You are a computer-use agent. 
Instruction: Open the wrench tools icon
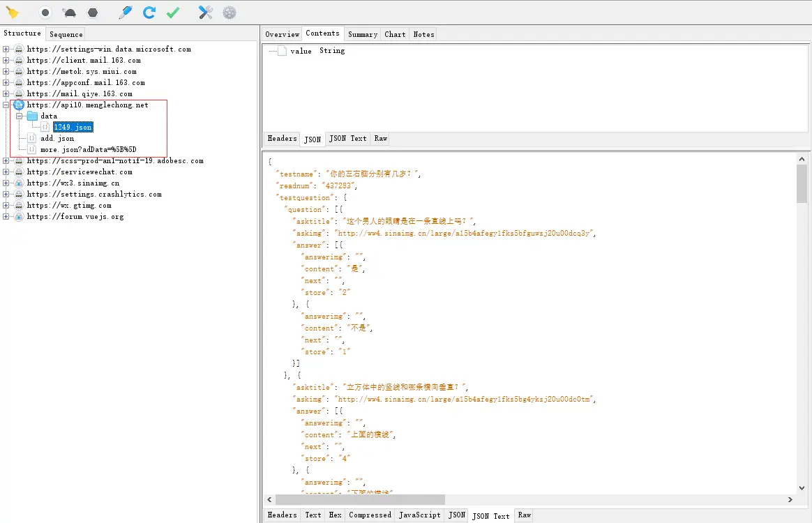tap(206, 13)
